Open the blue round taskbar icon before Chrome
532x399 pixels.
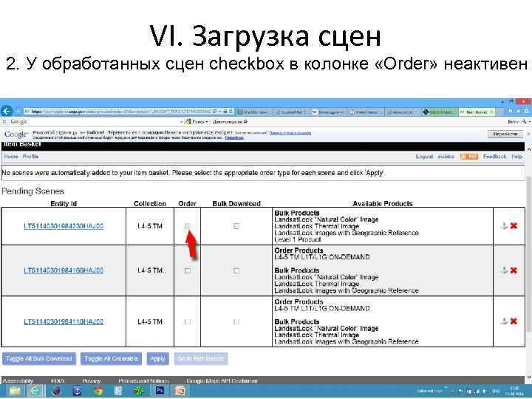(78, 391)
